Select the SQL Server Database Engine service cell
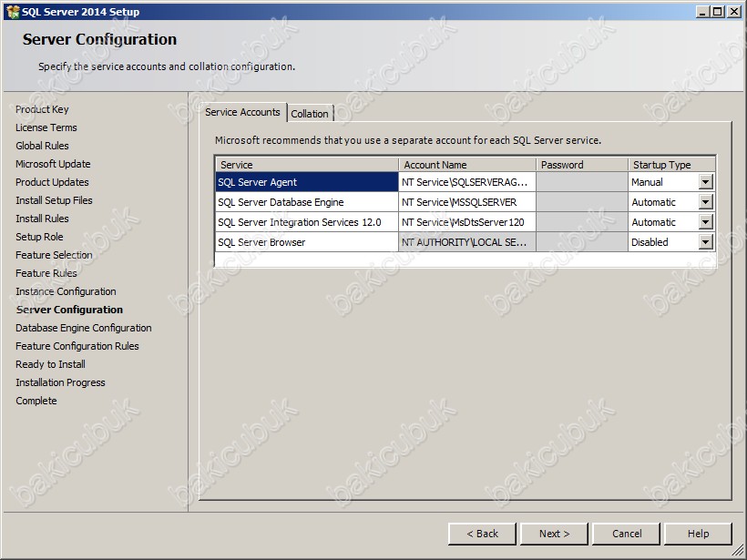Viewport: 747px width, 560px height. (x=307, y=202)
